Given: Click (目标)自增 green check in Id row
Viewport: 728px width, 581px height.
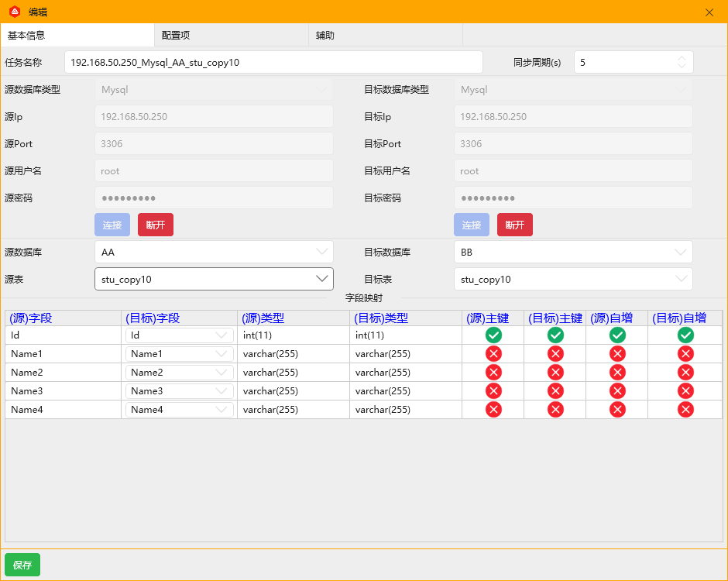Looking at the screenshot, I should [685, 335].
